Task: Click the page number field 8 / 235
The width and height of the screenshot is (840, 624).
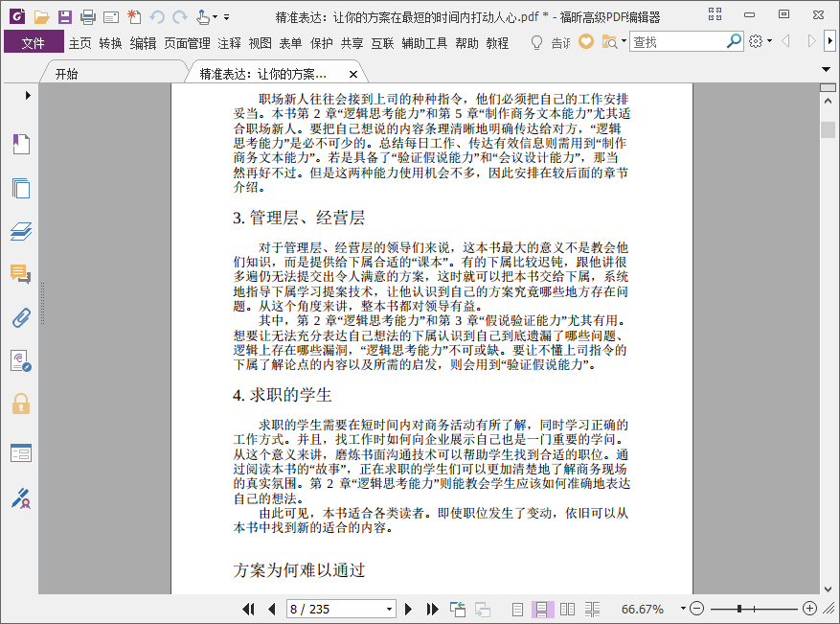Action: tap(335, 609)
